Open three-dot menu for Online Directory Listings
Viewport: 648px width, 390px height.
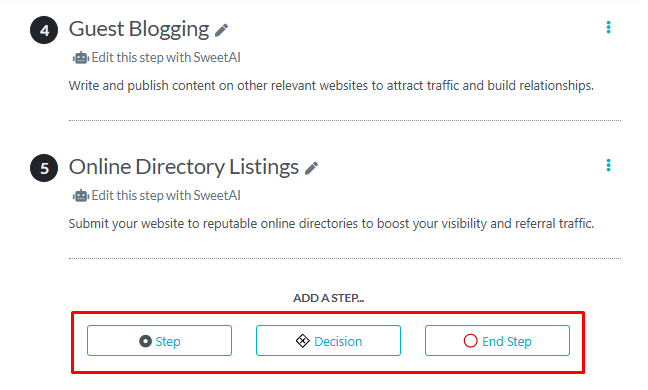[608, 165]
